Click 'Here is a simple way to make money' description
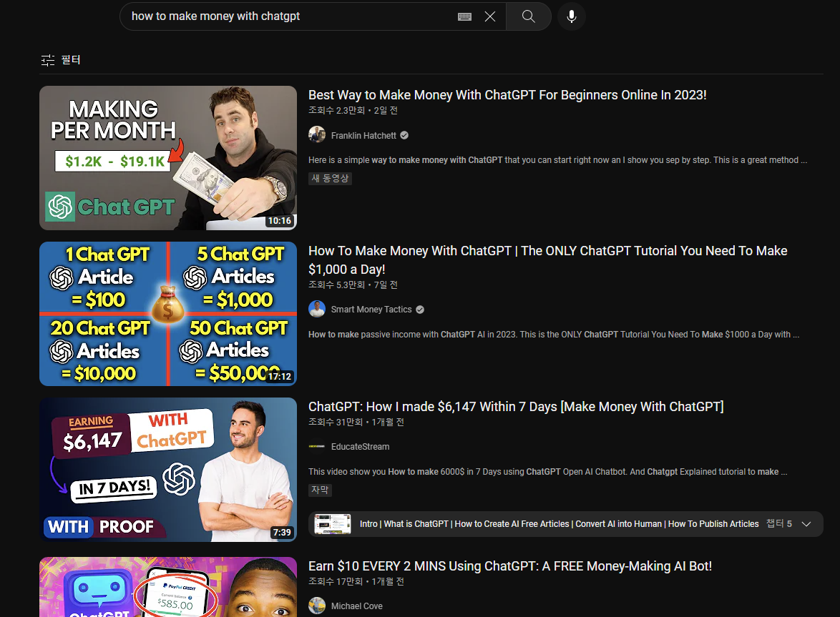Screen dimensions: 840x617 coord(557,160)
